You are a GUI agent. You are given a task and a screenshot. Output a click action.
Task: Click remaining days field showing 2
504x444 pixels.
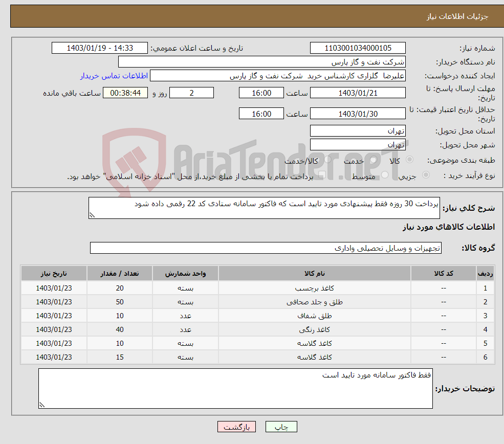(x=191, y=93)
